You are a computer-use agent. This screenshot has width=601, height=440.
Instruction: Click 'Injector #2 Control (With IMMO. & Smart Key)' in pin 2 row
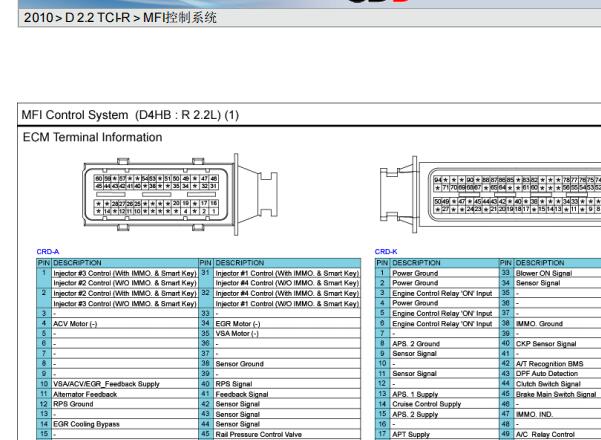125,294
